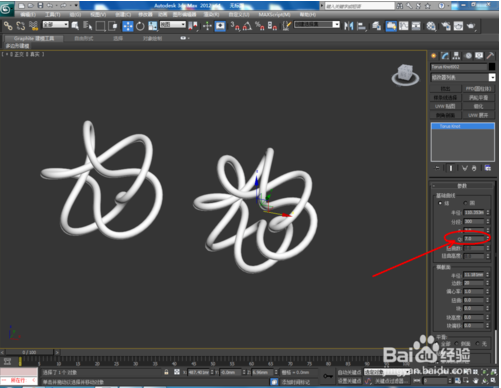Screen dimensions: 501x388
Task: Toggle the Spinner Snap icon
Action: [x=272, y=26]
